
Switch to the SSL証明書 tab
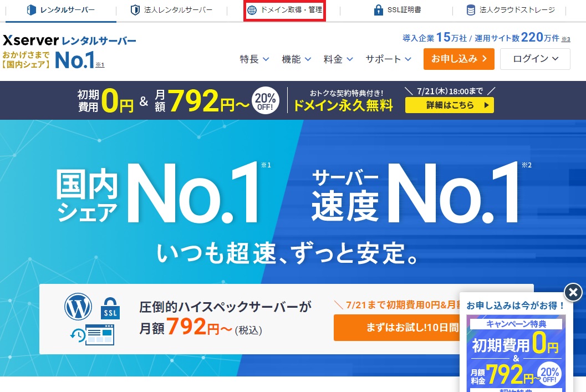click(x=398, y=10)
